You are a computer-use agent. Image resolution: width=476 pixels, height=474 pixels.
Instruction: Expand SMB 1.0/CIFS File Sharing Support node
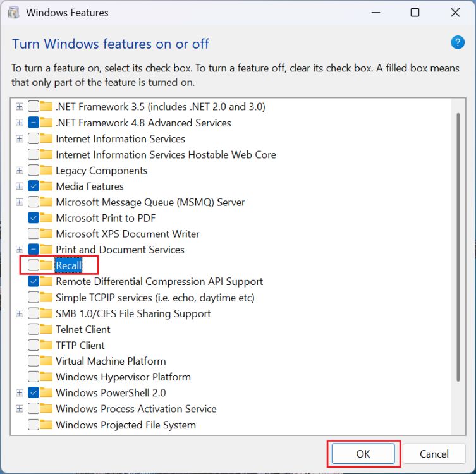(x=20, y=313)
